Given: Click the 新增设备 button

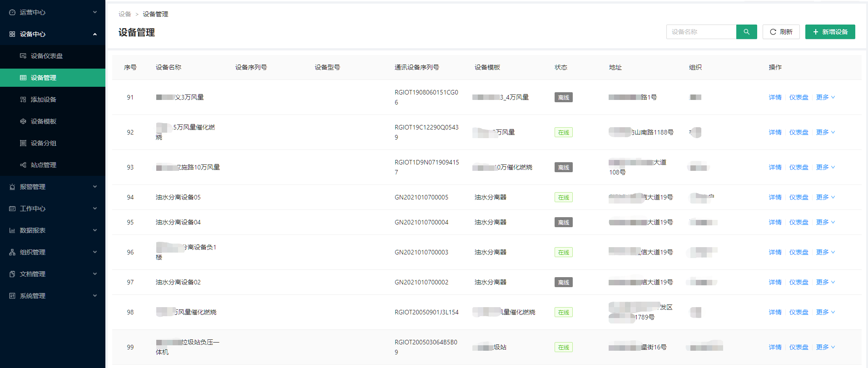Looking at the screenshot, I should coord(830,32).
